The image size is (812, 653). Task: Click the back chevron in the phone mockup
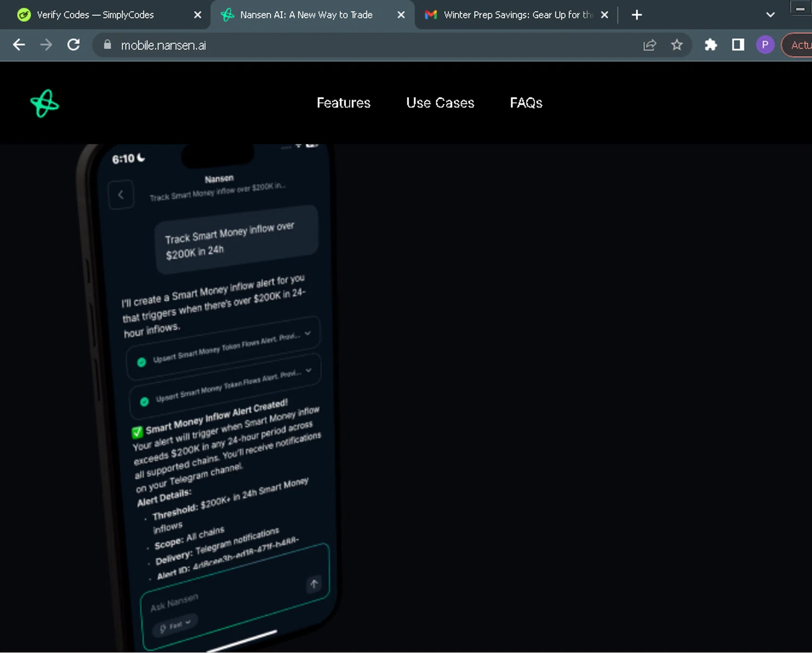[121, 194]
